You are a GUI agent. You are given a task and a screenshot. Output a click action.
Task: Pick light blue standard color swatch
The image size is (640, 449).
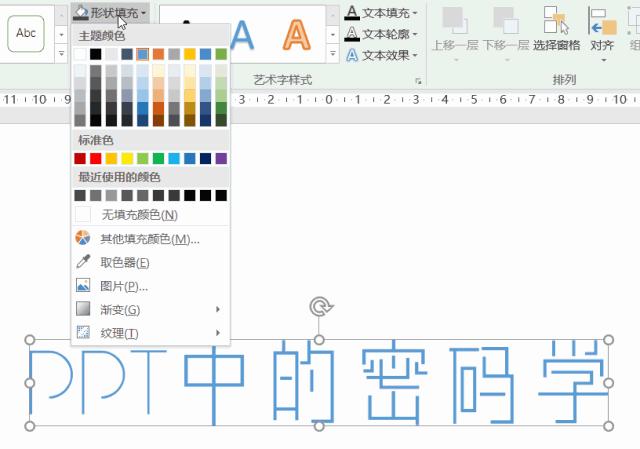coord(174,158)
